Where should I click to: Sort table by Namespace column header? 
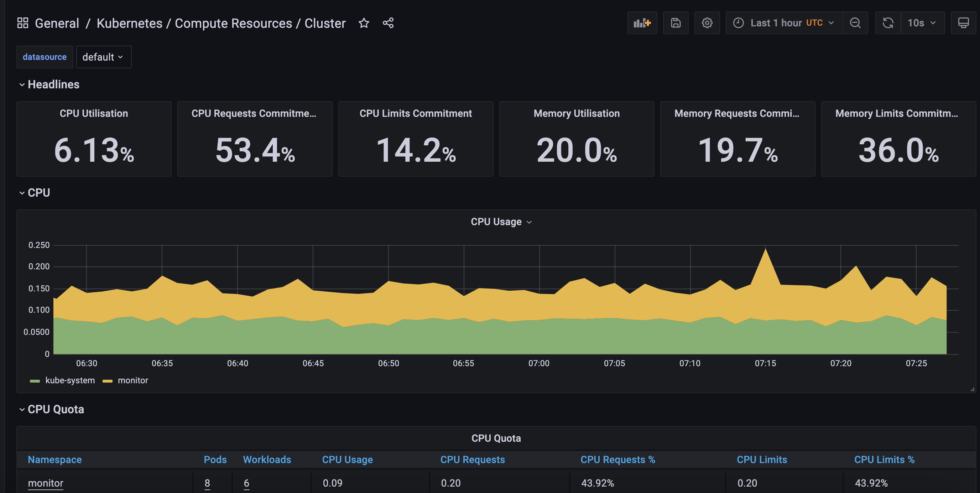click(x=55, y=460)
